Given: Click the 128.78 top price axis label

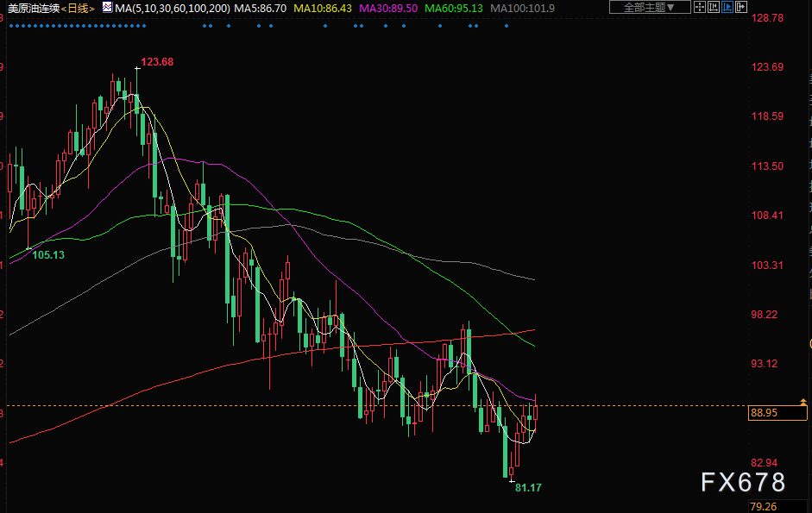Looking at the screenshot, I should (767, 18).
